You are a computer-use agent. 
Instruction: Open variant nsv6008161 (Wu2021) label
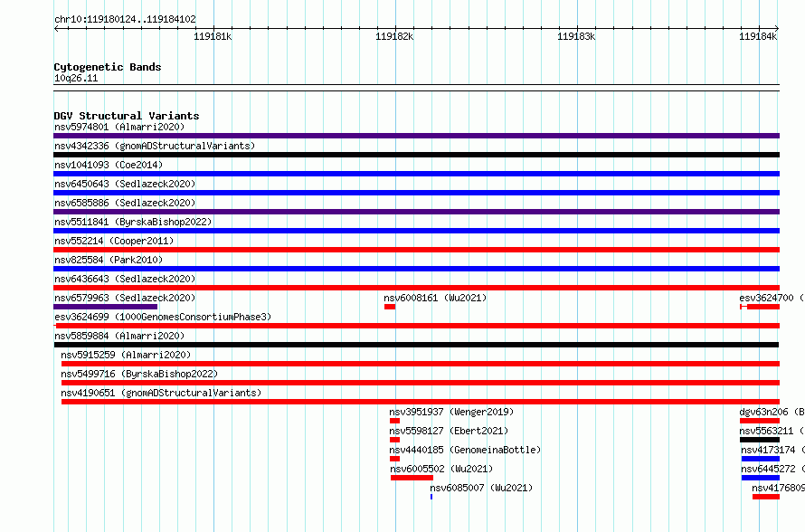click(x=435, y=298)
